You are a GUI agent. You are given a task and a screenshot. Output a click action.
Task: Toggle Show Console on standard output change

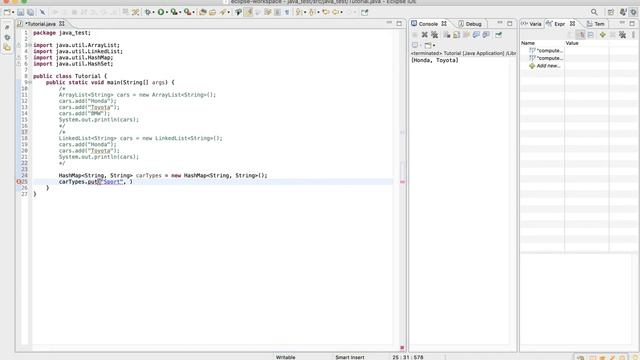point(476,35)
